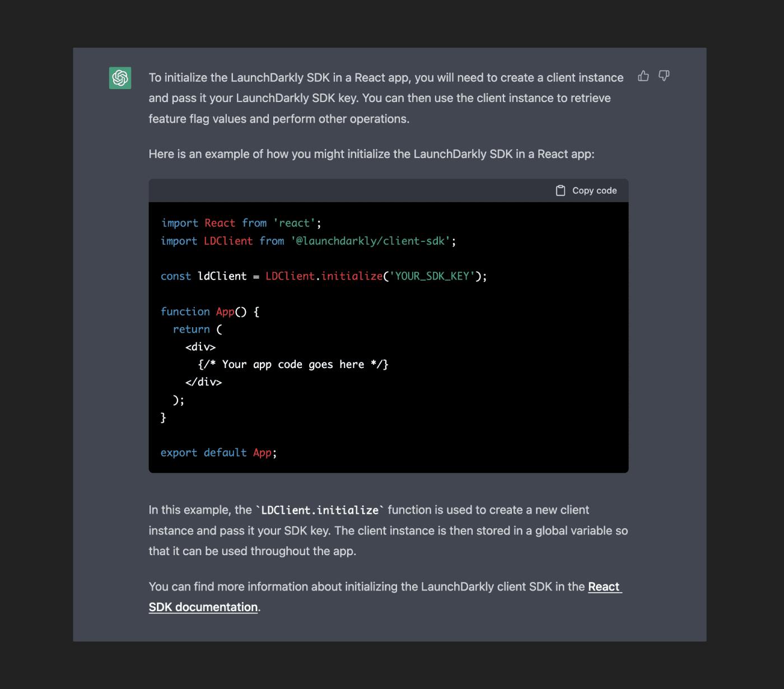The height and width of the screenshot is (689, 784).
Task: Click the "Your app code goes here" comment
Action: pyautogui.click(x=293, y=365)
